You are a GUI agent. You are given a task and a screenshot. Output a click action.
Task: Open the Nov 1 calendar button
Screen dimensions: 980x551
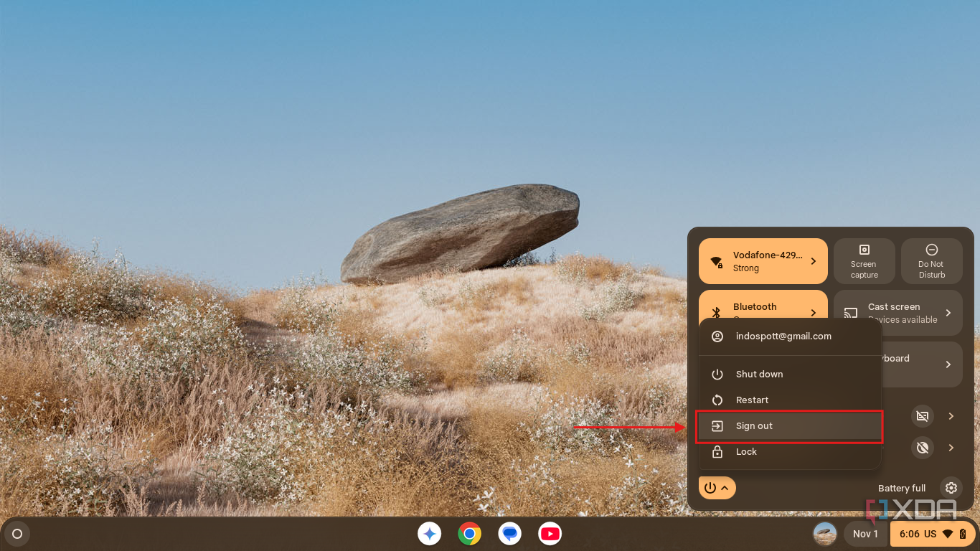coord(865,534)
